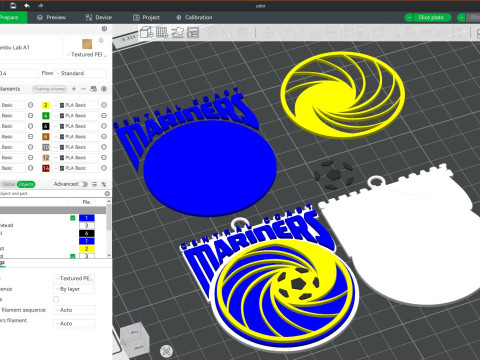Select the Objects settings mode
The image size is (480, 360).
(26, 184)
